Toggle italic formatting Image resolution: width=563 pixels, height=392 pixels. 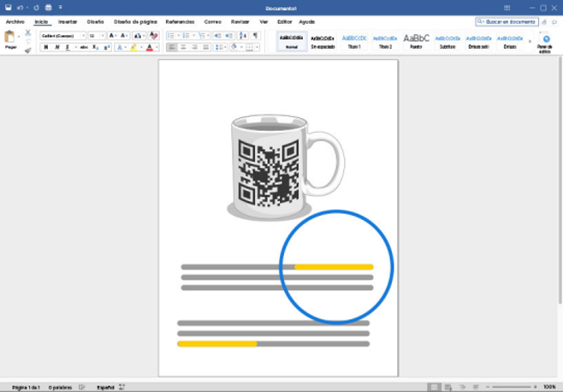tap(57, 48)
